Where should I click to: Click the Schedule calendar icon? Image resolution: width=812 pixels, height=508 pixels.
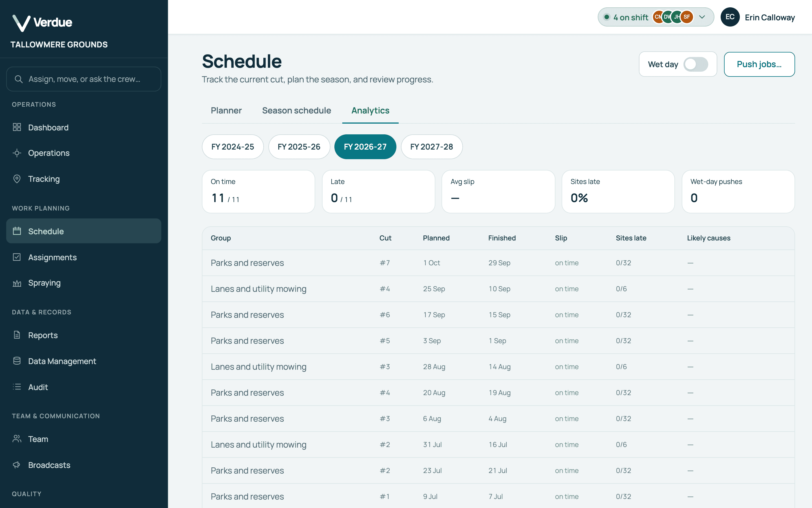coord(17,231)
